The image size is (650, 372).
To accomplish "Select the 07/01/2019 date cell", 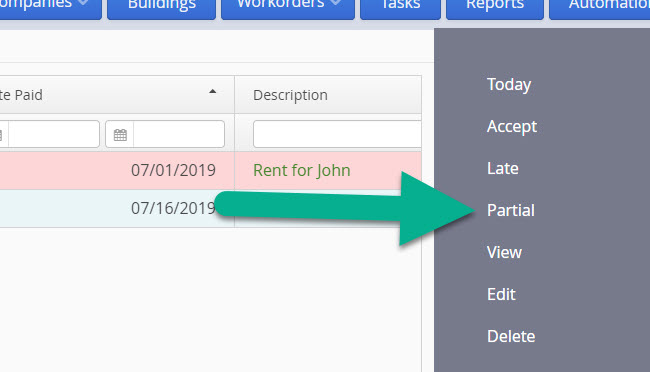I will point(173,170).
